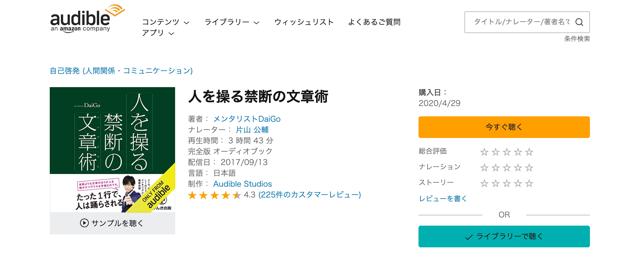This screenshot has height=263, width=644.
Task: Click the half-filled star in the 4.3 rating
Action: point(237,195)
